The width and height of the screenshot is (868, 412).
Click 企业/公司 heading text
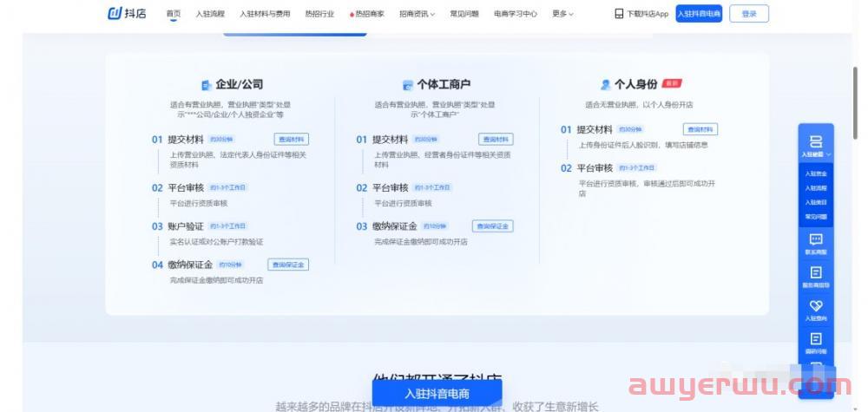click(240, 85)
